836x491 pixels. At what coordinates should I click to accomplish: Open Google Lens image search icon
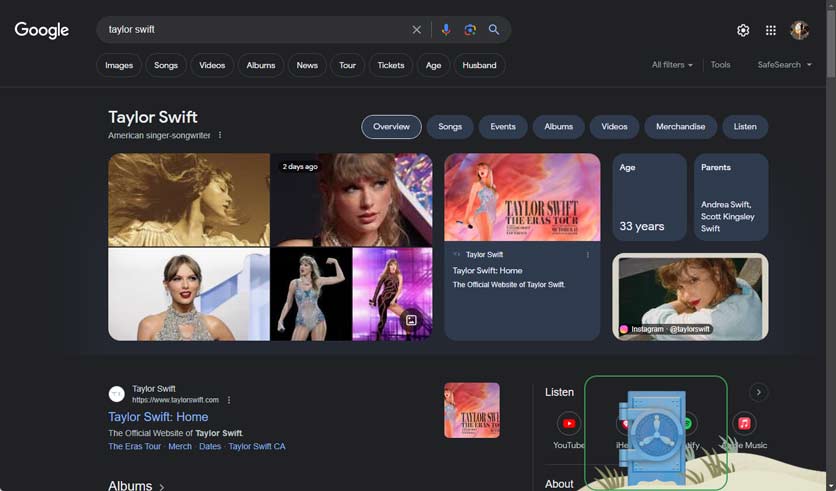(x=470, y=30)
